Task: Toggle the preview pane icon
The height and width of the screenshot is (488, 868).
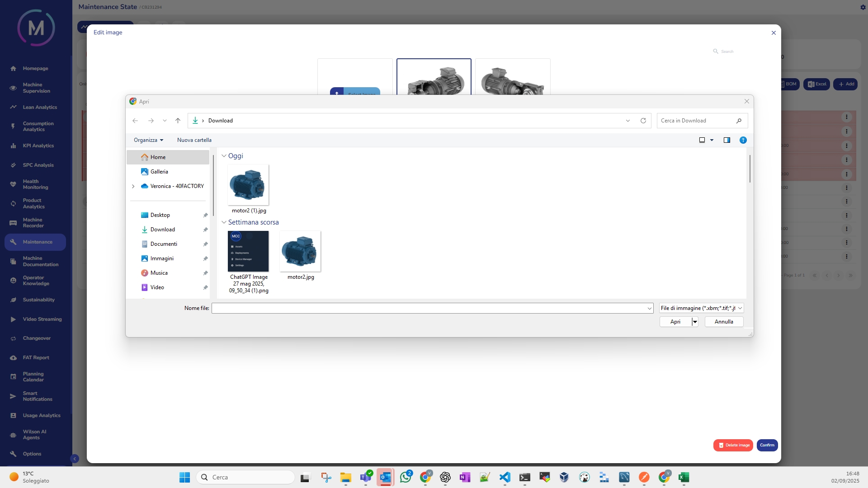Action: tap(726, 140)
